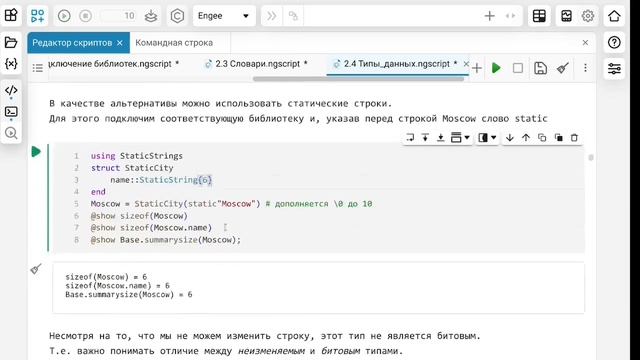
Task: Click the layers download icon in top toolbar
Action: pos(151,16)
